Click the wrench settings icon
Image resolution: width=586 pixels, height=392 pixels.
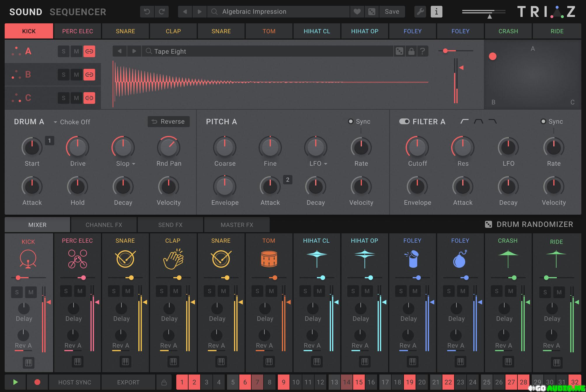420,12
